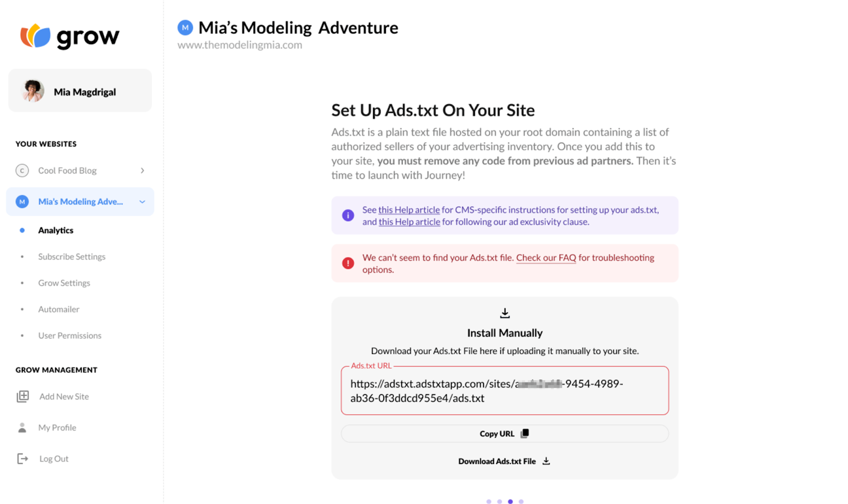Open Subscribe Settings
848x504 pixels.
pyautogui.click(x=72, y=257)
